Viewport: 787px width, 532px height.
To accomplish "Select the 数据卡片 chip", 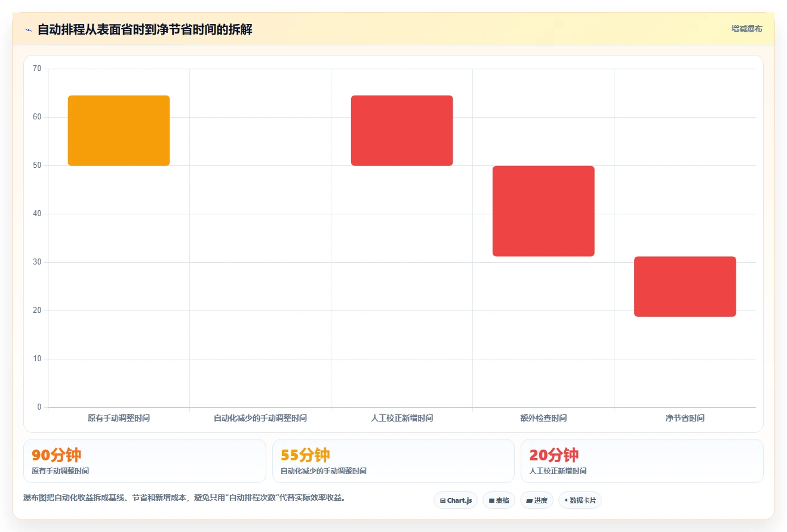I will pyautogui.click(x=580, y=500).
